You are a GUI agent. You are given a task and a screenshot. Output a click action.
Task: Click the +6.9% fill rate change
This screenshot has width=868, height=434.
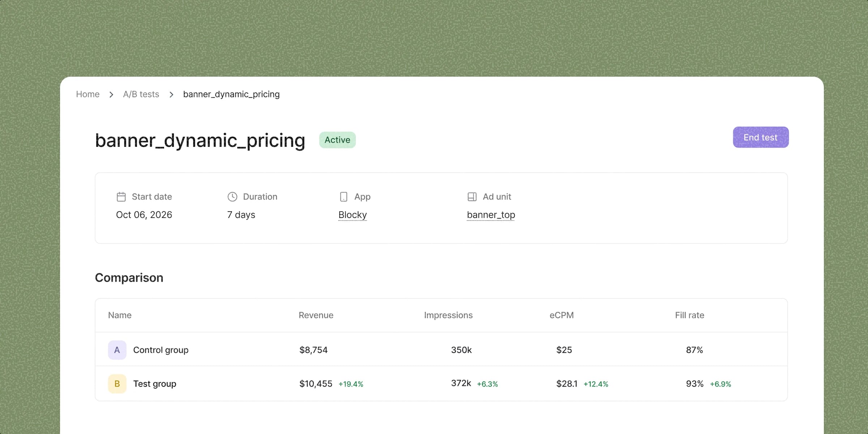click(x=720, y=384)
